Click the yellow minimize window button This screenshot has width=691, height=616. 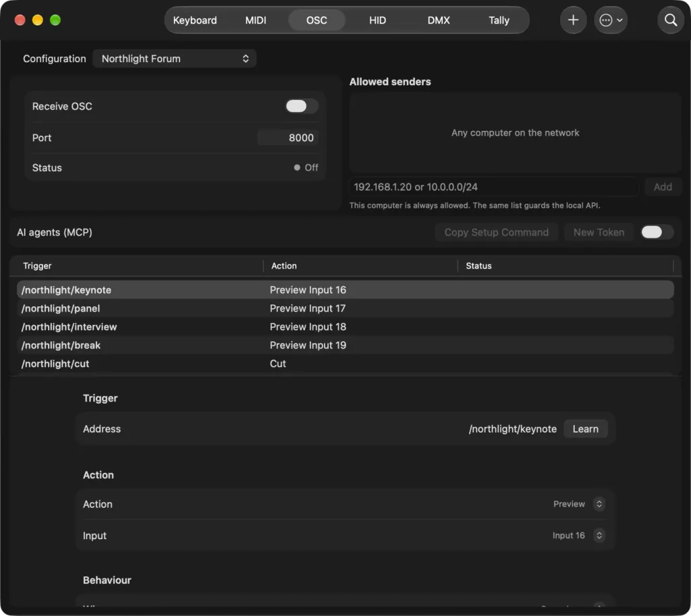(x=38, y=20)
